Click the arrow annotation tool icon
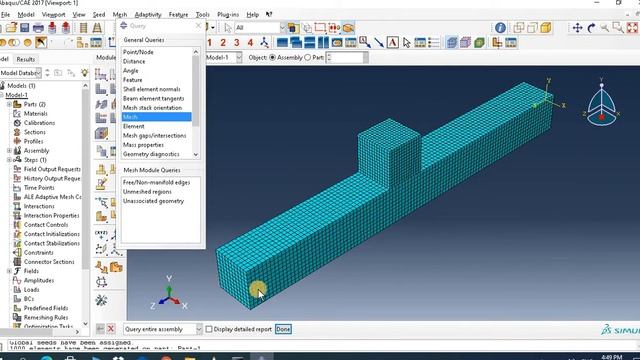 (x=378, y=42)
